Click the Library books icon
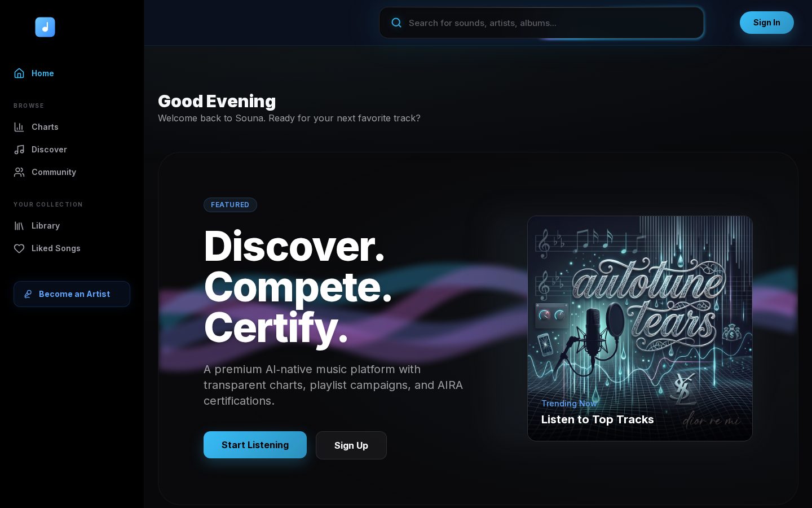This screenshot has width=812, height=508. point(19,226)
